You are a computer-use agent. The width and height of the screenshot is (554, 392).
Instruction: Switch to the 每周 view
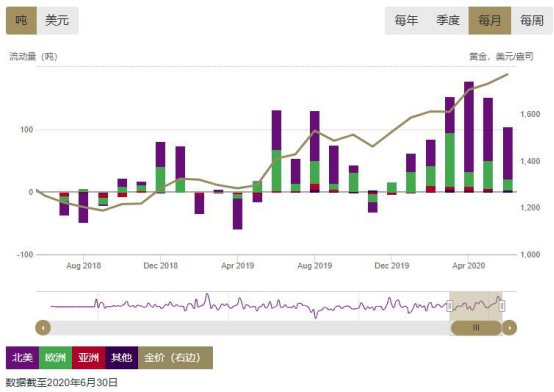pos(532,21)
